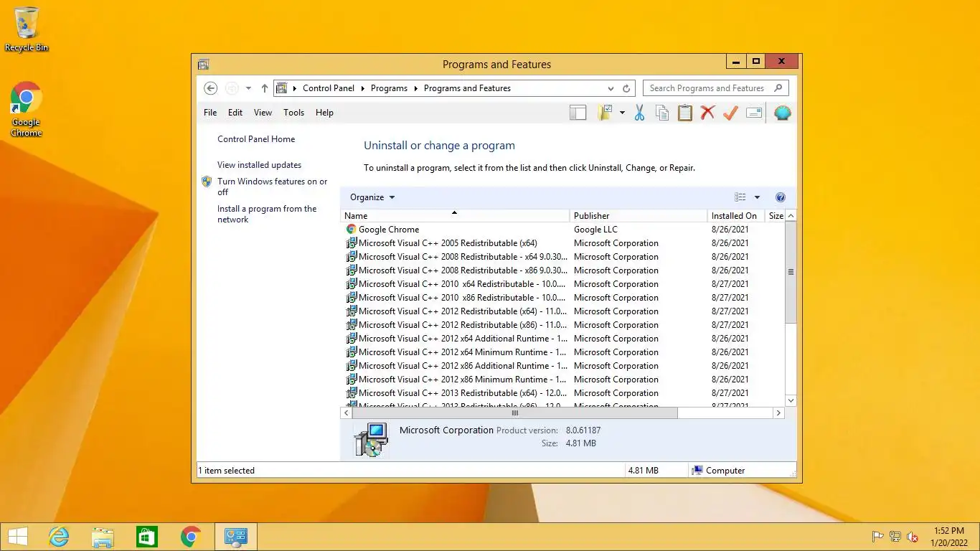Expand the arrow before the Control Panel breadcrumb
The image size is (980, 551).
(295, 88)
